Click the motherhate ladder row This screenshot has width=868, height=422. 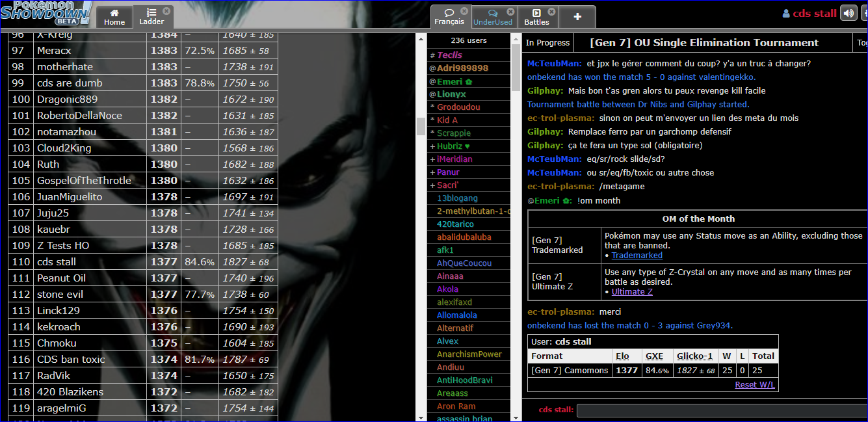point(143,67)
